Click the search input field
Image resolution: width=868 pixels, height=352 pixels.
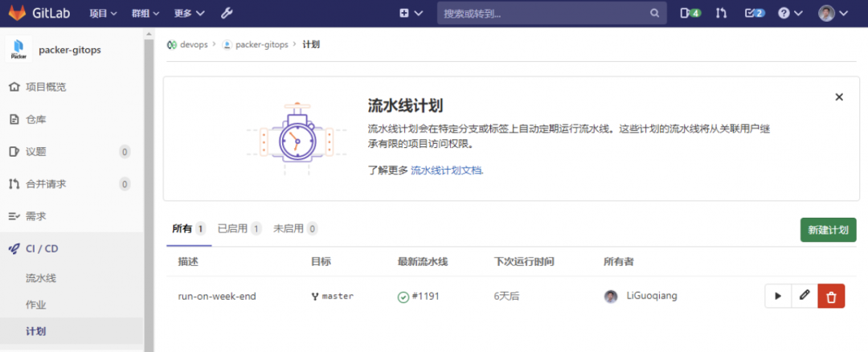[547, 13]
